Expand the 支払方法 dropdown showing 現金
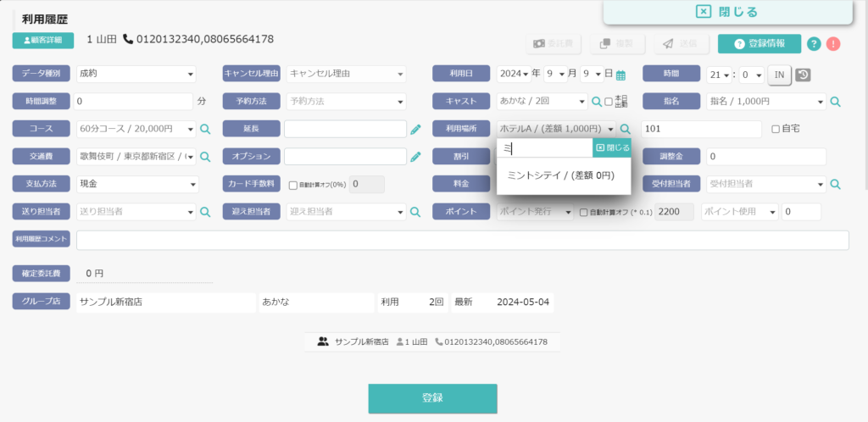This screenshot has width=868, height=422. [136, 184]
